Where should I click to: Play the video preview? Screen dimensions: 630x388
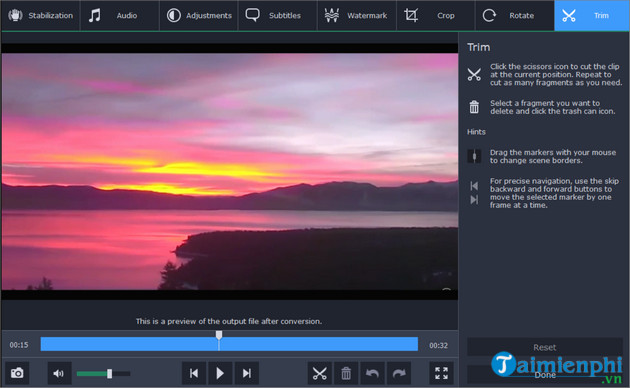pos(220,374)
